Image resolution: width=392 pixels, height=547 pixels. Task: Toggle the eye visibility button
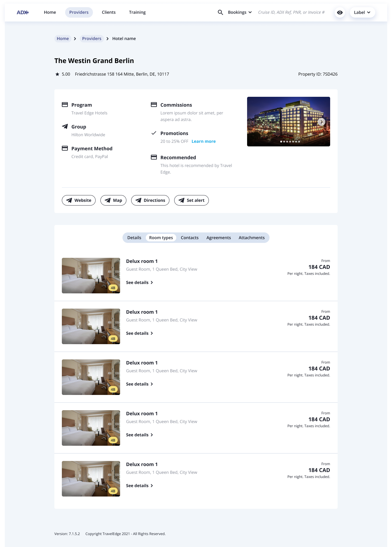340,13
